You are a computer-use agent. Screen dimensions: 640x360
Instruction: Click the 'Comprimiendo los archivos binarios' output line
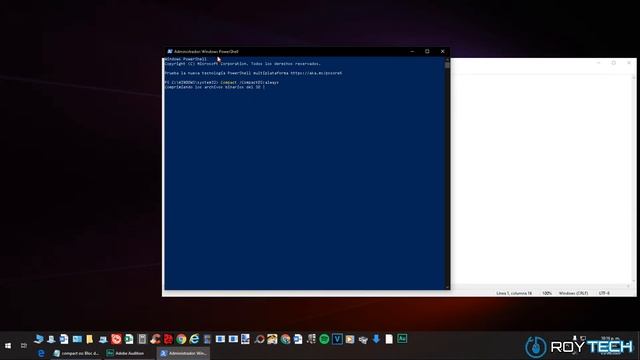[x=215, y=87]
